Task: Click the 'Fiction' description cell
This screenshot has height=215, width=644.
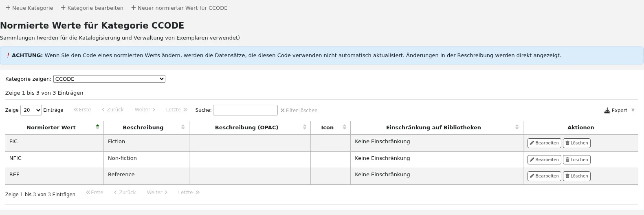Action: coord(146,143)
